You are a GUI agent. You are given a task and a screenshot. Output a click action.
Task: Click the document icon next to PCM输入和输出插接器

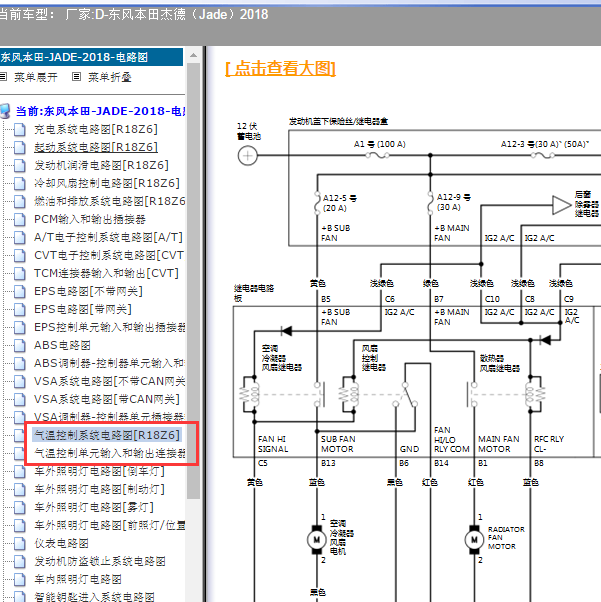(x=21, y=219)
